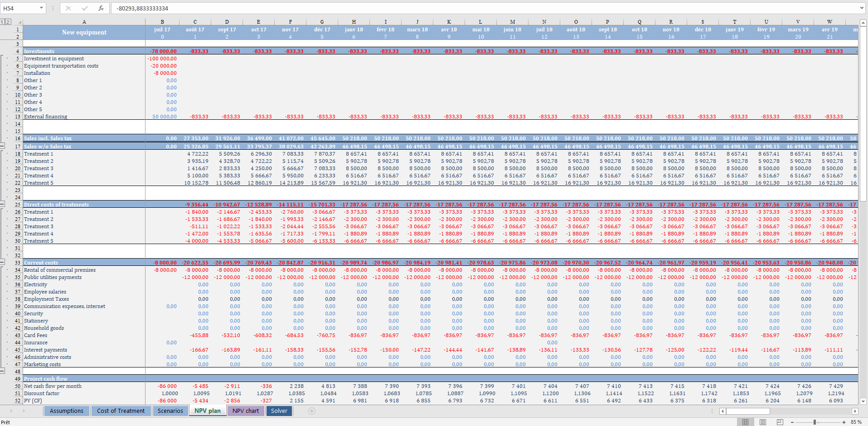This screenshot has width=868, height=426.
Task: Collapse outline group at row 25
Action: (2, 204)
